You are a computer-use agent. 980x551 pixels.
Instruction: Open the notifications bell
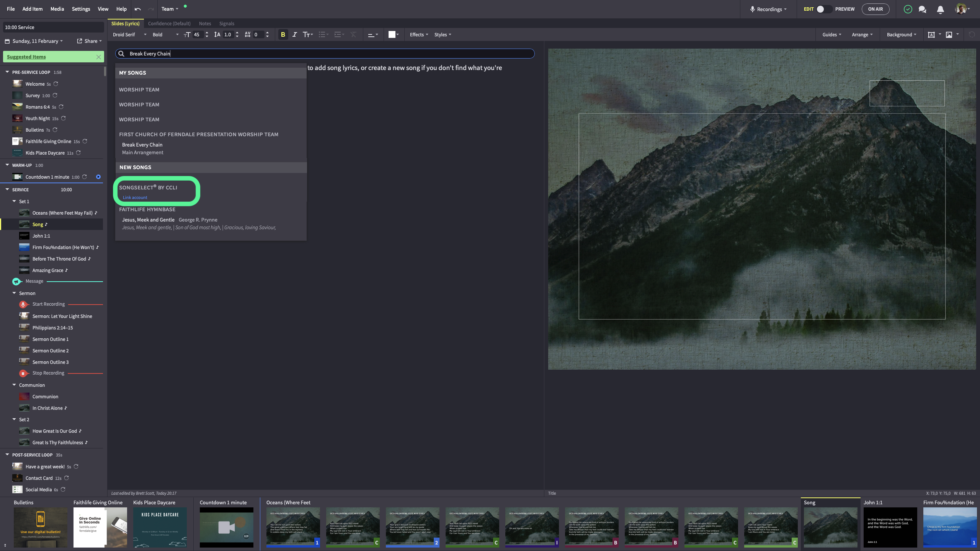[940, 9]
